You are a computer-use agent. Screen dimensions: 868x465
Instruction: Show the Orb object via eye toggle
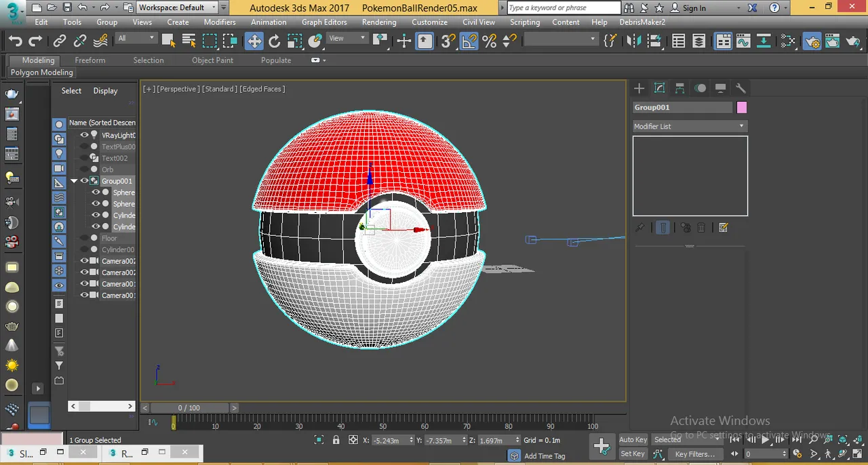(85, 169)
